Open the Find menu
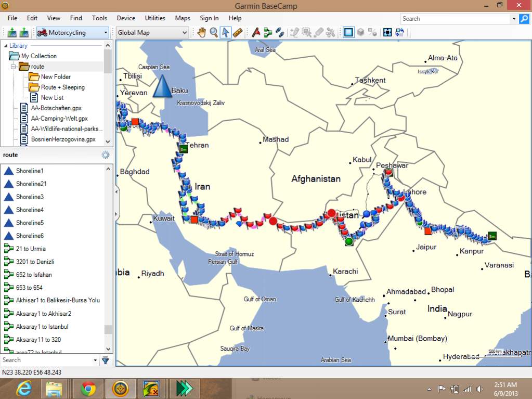532x399 pixels. [76, 18]
